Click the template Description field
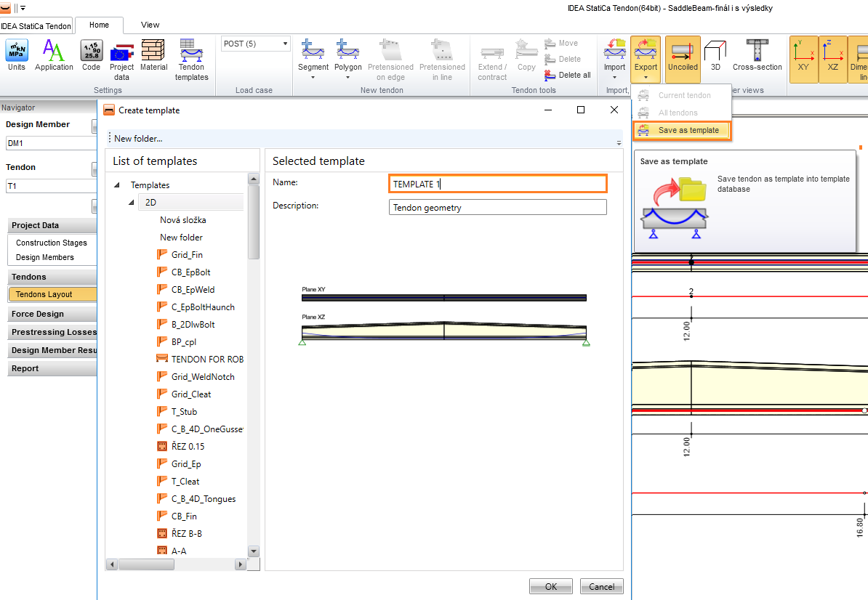Screen dimensions: 868x600 click(497, 208)
